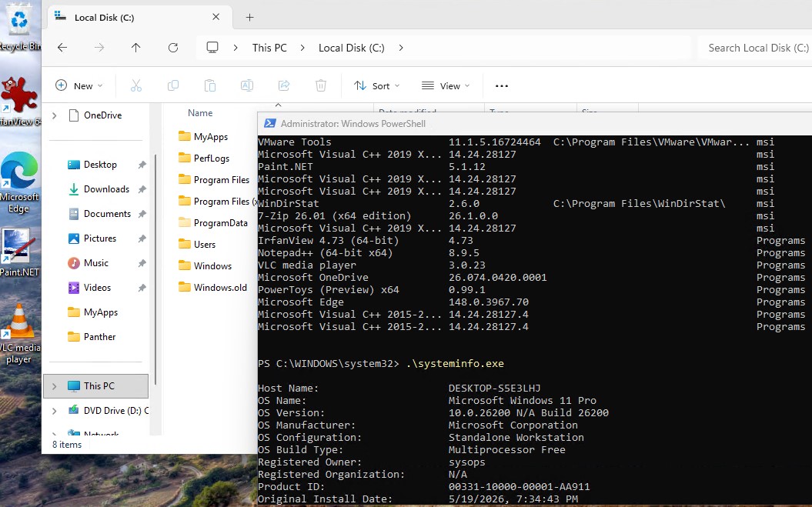Click Local Disk (C:) breadcrumb segment
Screen dimensions: 812x507
(x=351, y=48)
